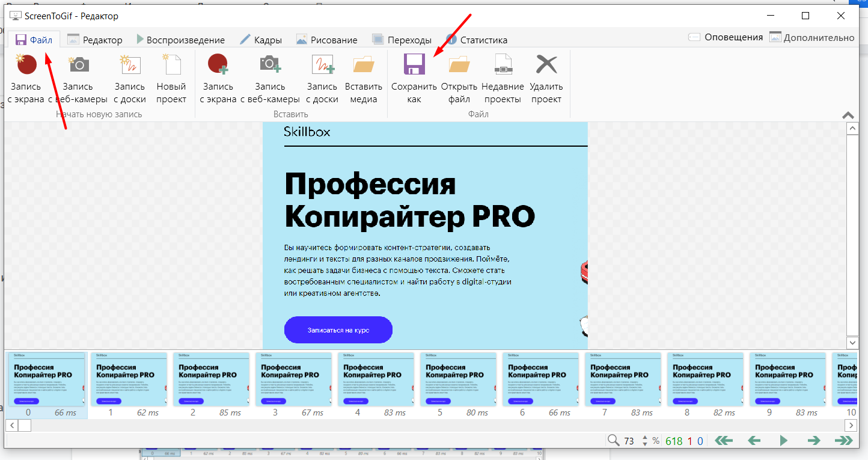The image size is (868, 460).
Task: Open the Переходы tab
Action: tap(402, 40)
